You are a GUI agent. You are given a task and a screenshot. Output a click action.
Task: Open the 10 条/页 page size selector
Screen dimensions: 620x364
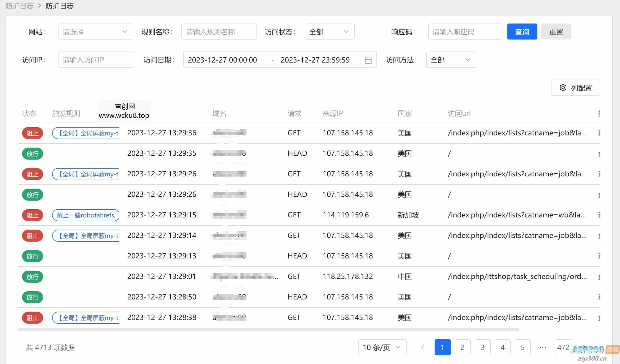(382, 347)
